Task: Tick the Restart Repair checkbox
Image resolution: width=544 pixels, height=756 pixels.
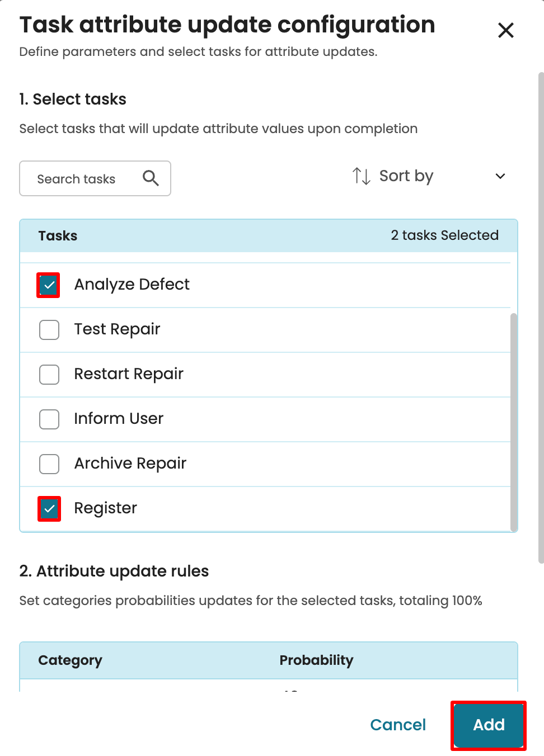Action: (49, 375)
